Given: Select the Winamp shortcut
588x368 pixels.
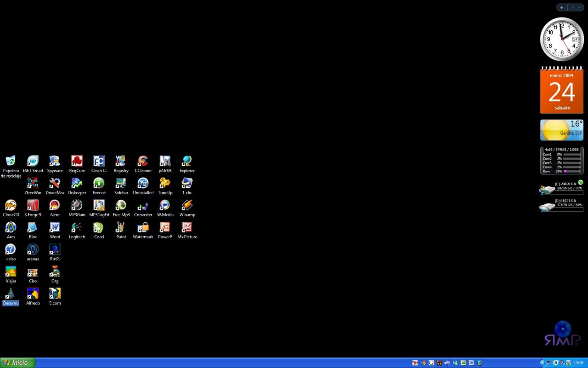Looking at the screenshot, I should [x=187, y=205].
